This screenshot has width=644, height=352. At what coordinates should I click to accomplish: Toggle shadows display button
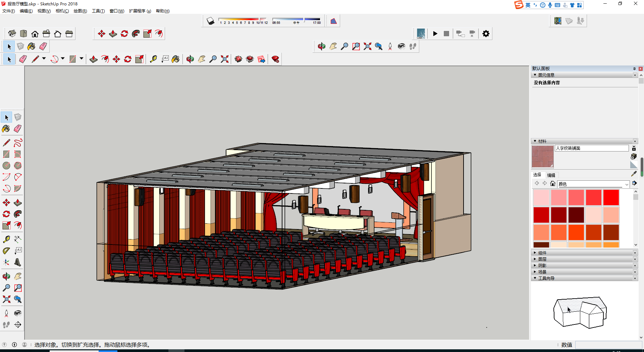coord(210,21)
